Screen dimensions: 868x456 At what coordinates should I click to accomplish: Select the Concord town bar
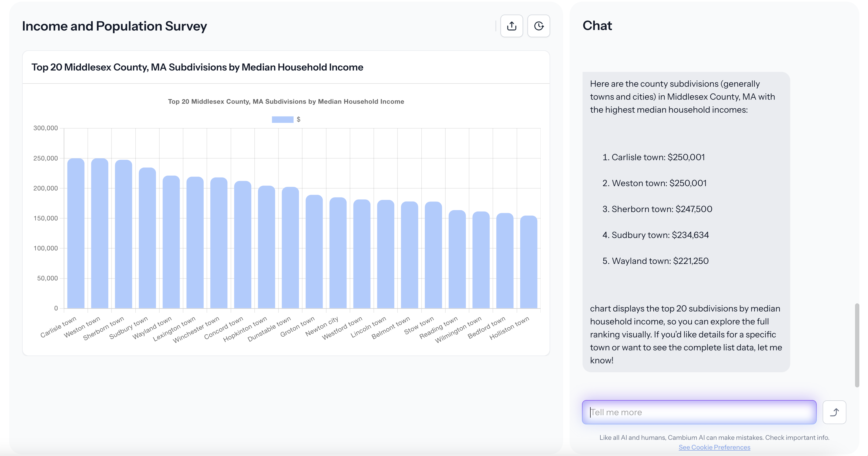243,245
